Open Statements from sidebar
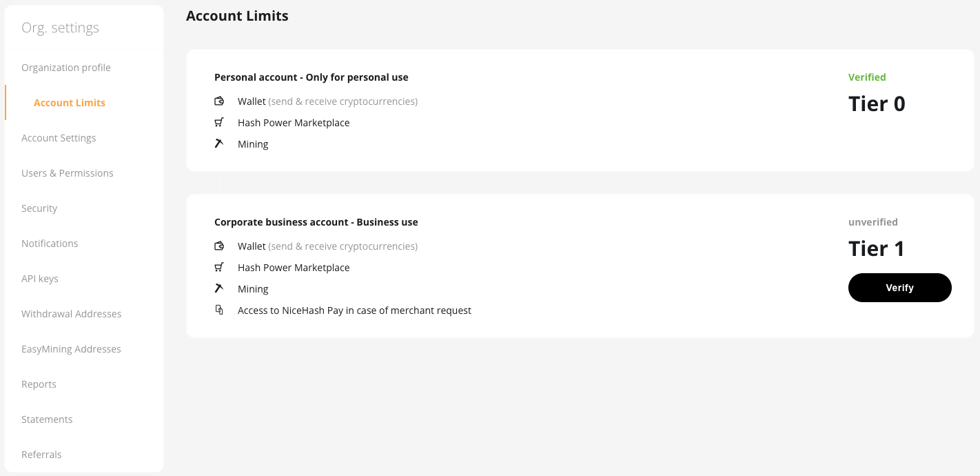This screenshot has height=476, width=980. click(x=47, y=419)
